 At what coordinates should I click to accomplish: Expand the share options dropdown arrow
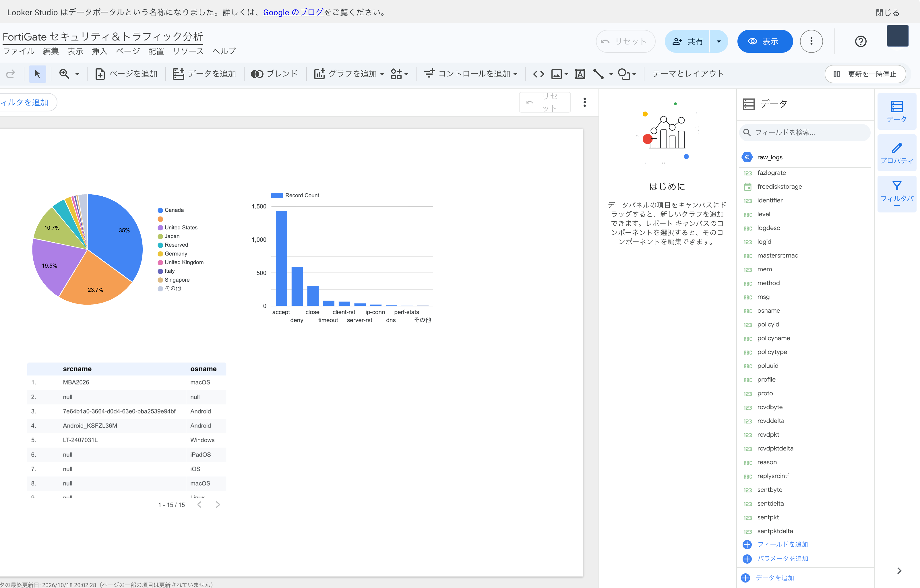click(x=719, y=41)
